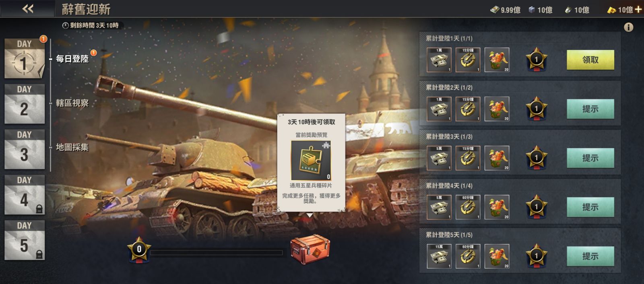Click 提示 button for 累計登陸2天
The width and height of the screenshot is (644, 284).
[x=590, y=109]
